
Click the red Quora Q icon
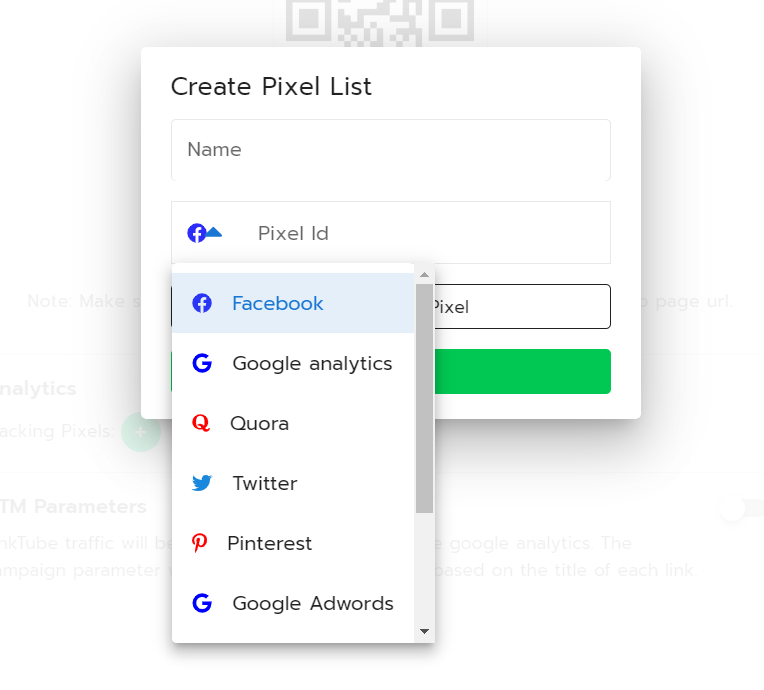click(201, 423)
